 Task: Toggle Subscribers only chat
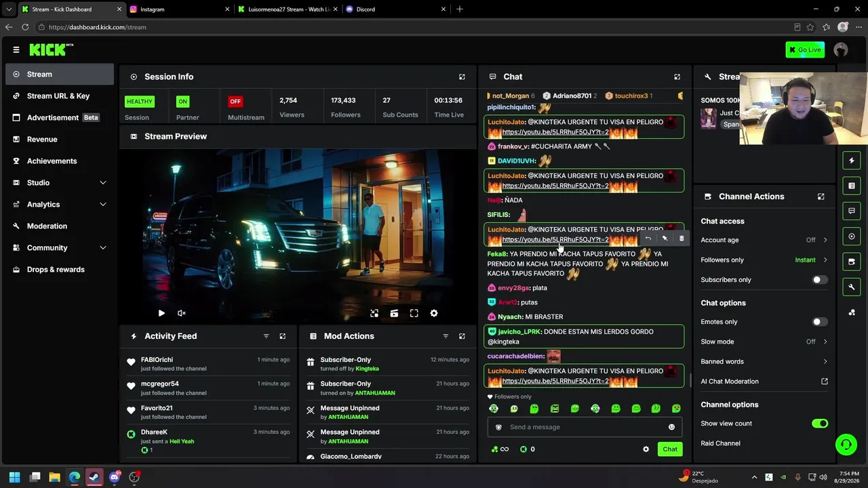click(x=820, y=280)
